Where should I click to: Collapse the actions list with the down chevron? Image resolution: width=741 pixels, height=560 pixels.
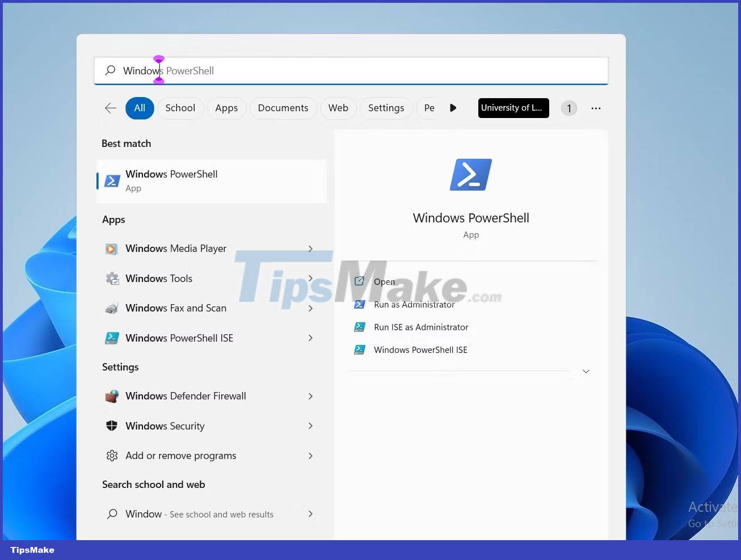[x=586, y=370]
